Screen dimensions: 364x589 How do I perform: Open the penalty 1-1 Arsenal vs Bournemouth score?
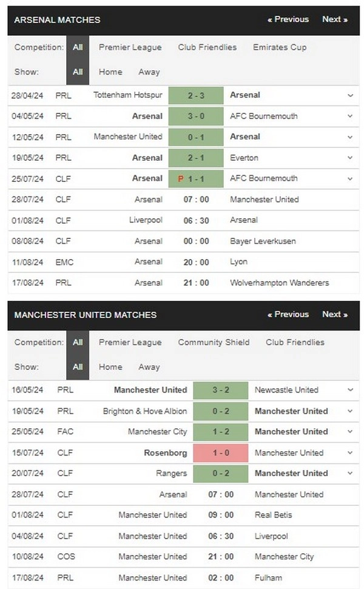click(196, 179)
